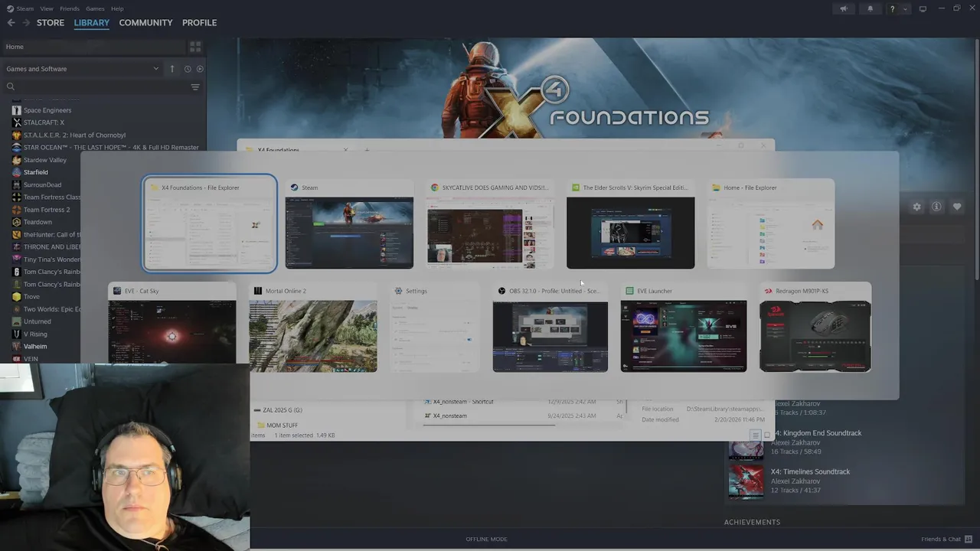980x551 pixels.
Task: Switch to the Mortal Online 2 window
Action: 313,328
